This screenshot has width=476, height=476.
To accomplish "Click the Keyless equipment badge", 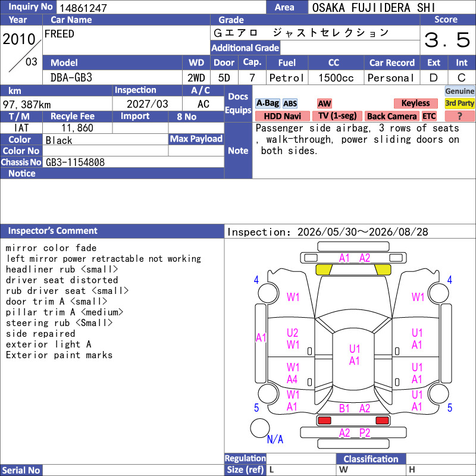I will [415, 103].
